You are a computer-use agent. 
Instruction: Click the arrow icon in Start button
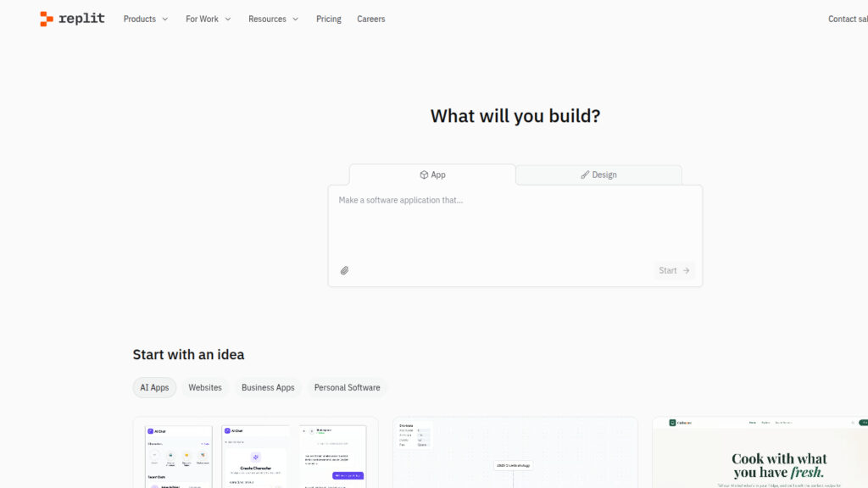[x=687, y=271]
